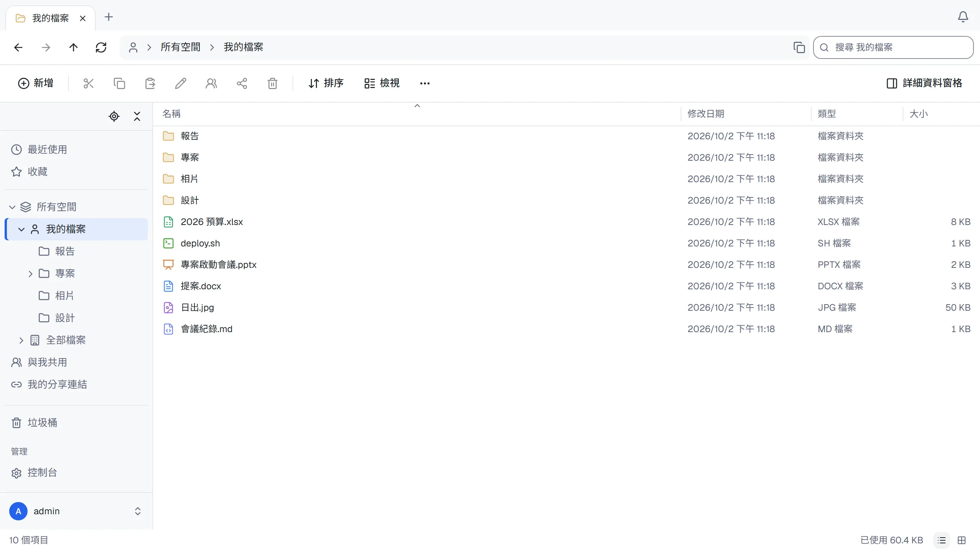Locate current folder with target icon
Image resolution: width=980 pixels, height=551 pixels.
tap(114, 116)
